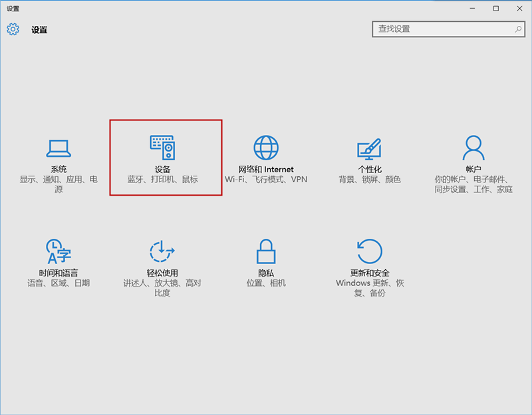Click the text 语音、区域、日期
Image resolution: width=532 pixels, height=415 pixels.
pyautogui.click(x=59, y=283)
